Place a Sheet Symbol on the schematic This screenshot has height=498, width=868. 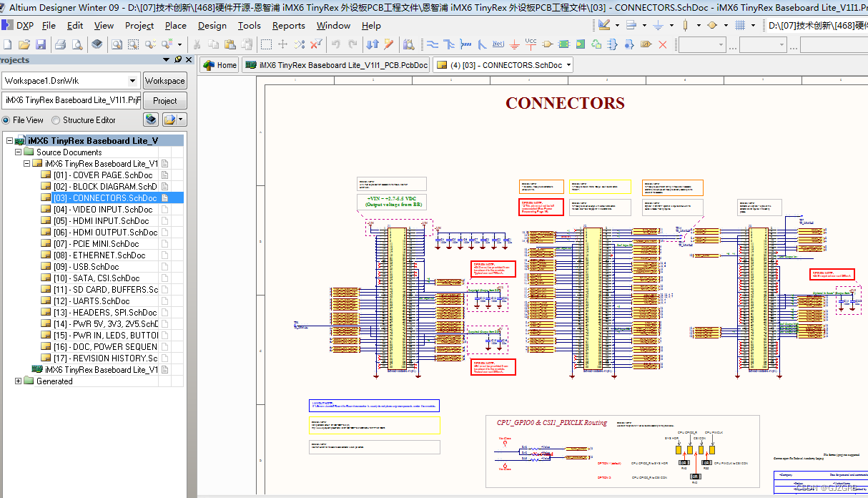pyautogui.click(x=563, y=43)
